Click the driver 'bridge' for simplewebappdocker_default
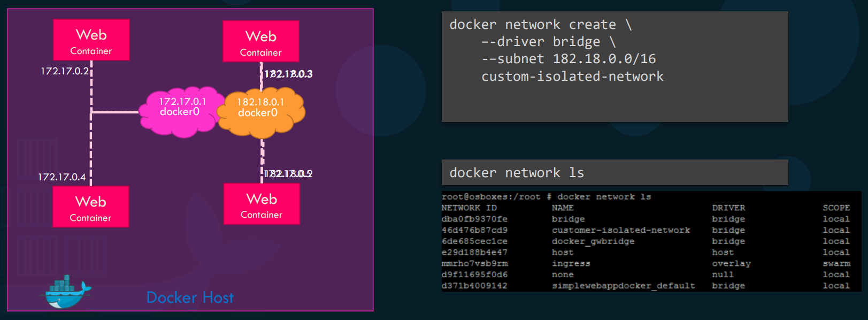The width and height of the screenshot is (868, 320). coord(728,286)
